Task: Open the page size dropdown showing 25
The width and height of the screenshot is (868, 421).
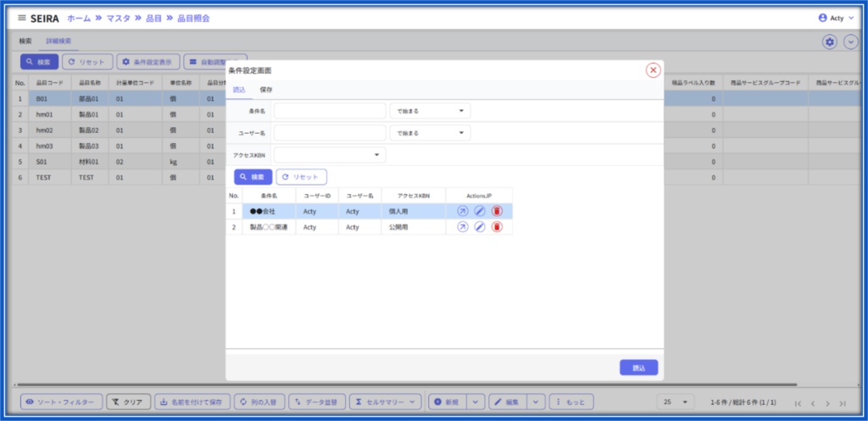Action: [676, 402]
